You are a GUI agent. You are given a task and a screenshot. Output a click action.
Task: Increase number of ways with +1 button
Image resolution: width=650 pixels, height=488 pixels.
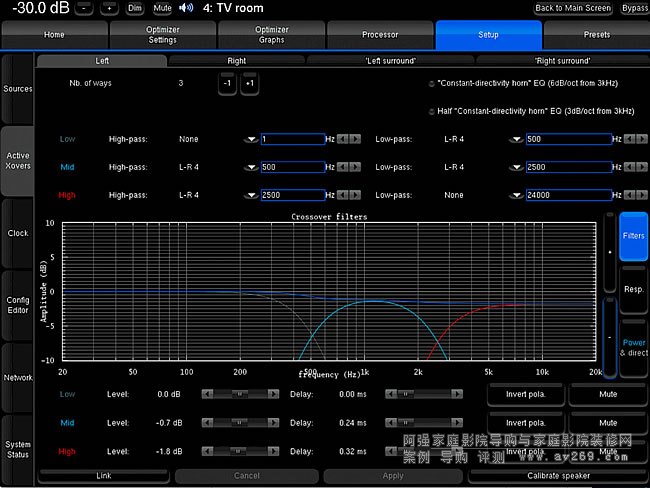tap(249, 83)
